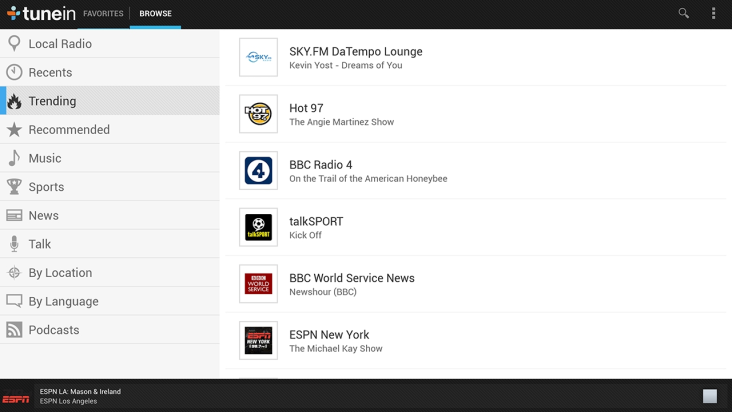
Task: Stop playback with the stop button
Action: click(x=710, y=396)
